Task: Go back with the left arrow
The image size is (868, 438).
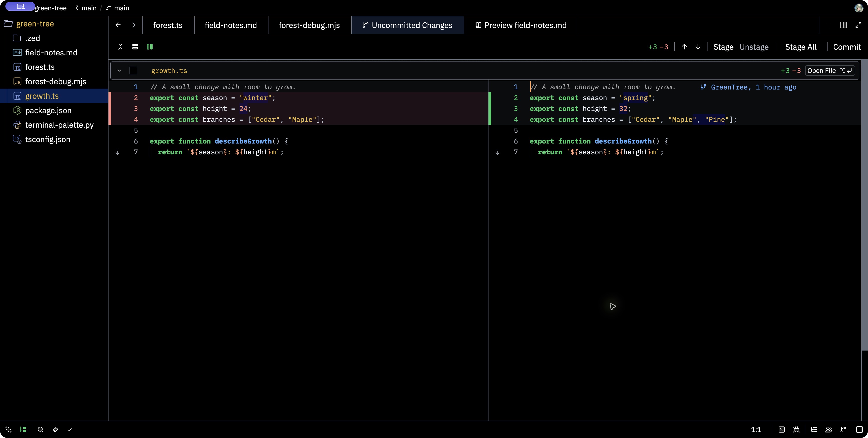Action: click(118, 25)
